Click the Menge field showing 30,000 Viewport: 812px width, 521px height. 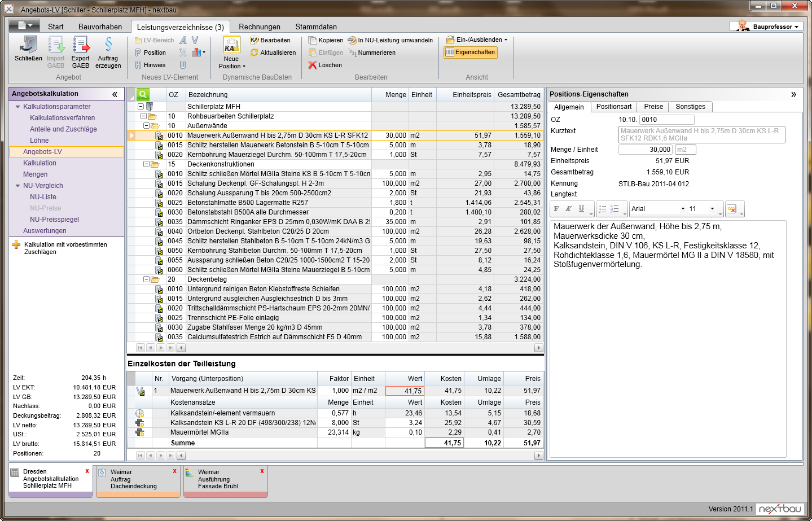pos(646,150)
